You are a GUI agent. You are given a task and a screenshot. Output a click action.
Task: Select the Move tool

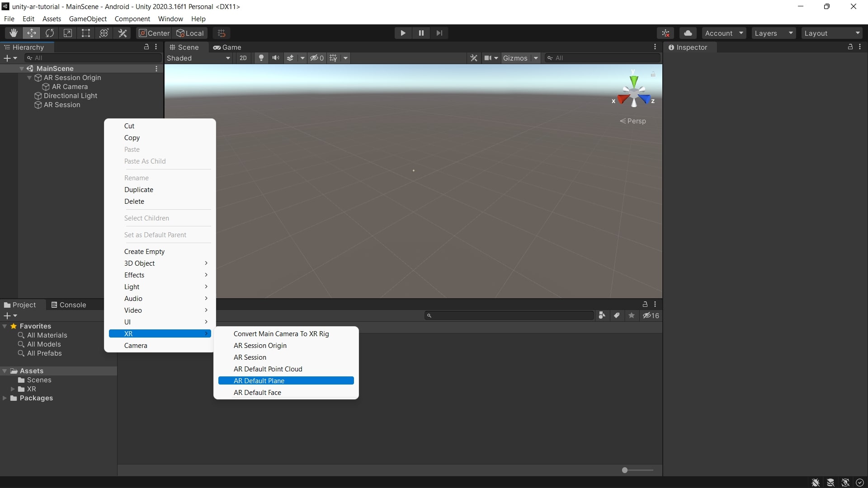[x=32, y=33]
